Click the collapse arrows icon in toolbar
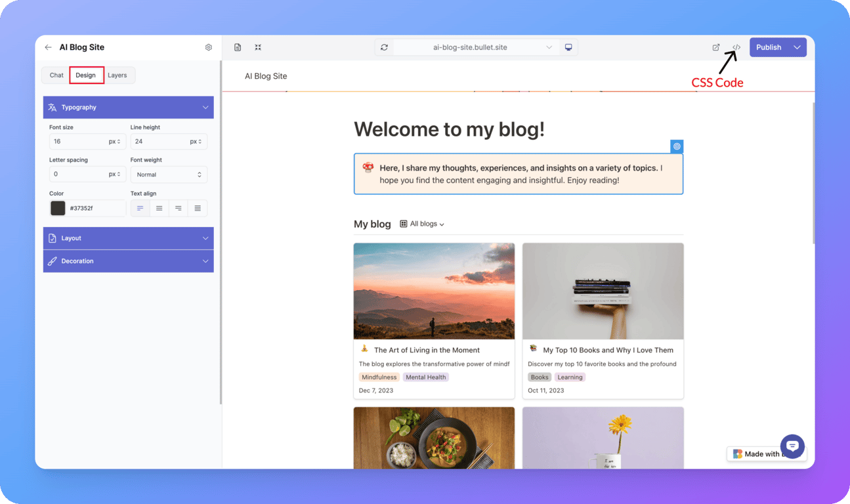850x504 pixels. tap(258, 47)
